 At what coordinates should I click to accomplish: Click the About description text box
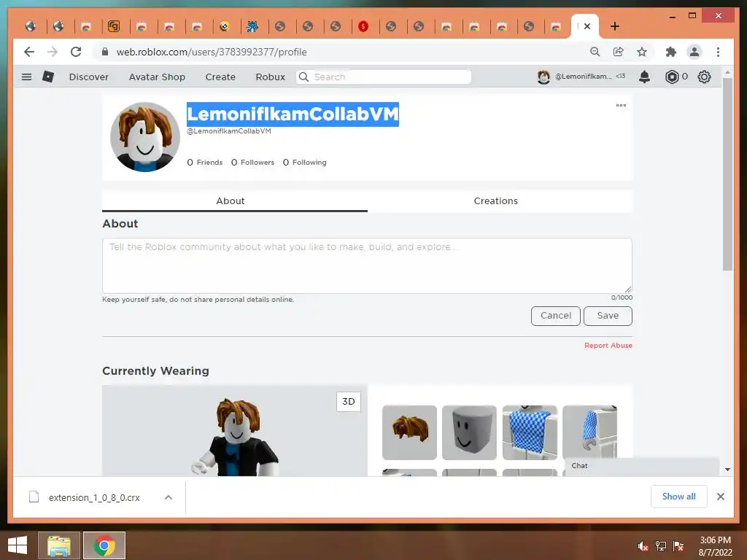367,265
